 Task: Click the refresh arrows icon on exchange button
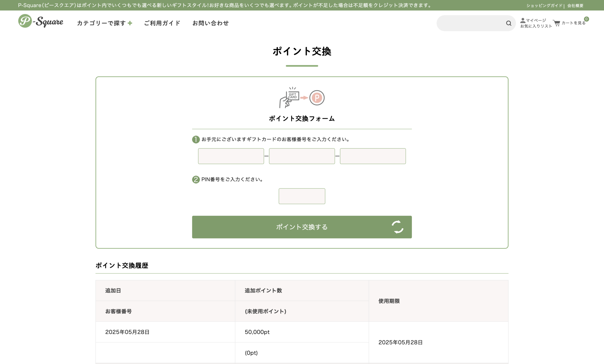(397, 227)
